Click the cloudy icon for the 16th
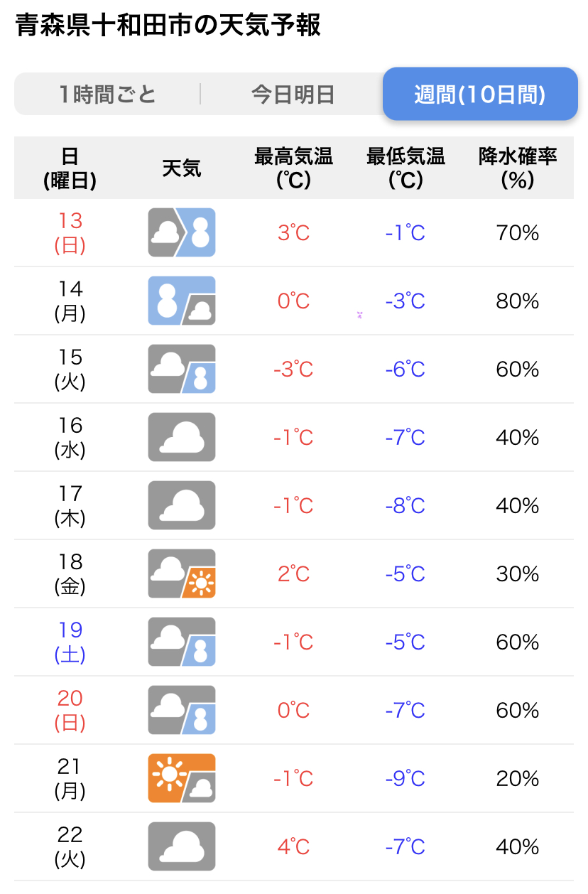Image resolution: width=588 pixels, height=894 pixels. pyautogui.click(x=182, y=437)
